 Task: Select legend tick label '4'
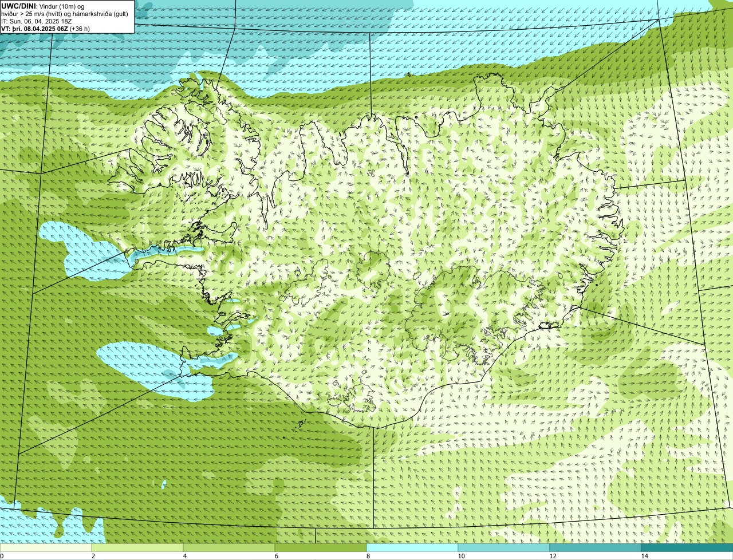tap(184, 556)
